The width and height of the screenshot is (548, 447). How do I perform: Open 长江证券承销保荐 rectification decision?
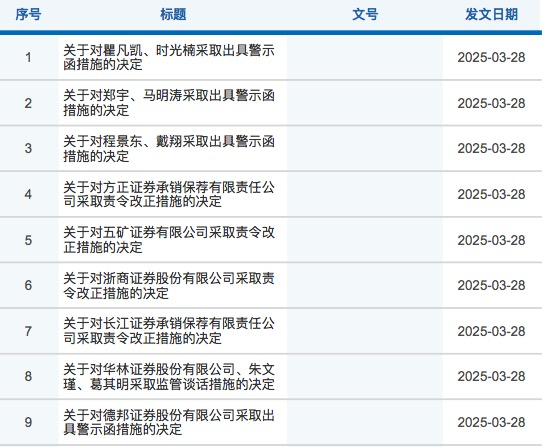(169, 331)
